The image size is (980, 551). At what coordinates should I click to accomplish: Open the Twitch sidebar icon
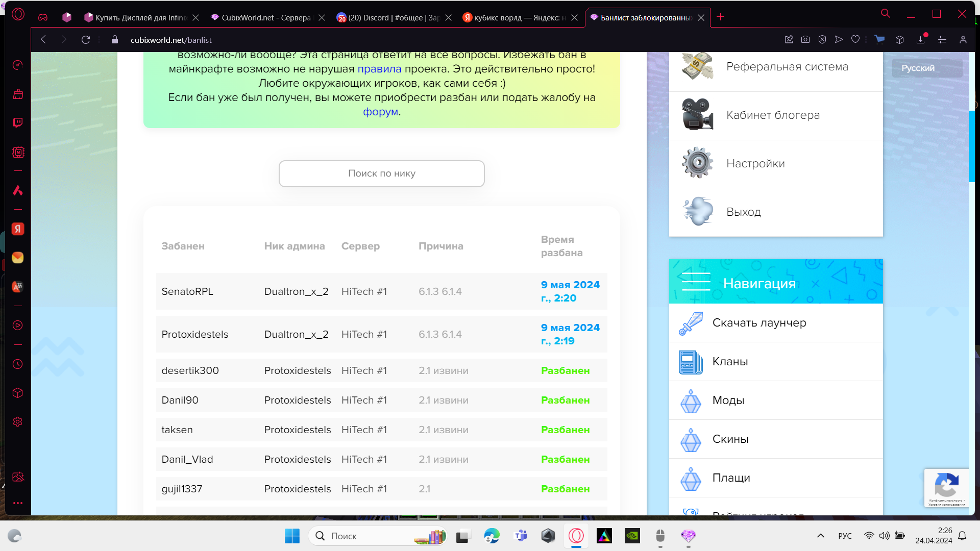click(18, 122)
